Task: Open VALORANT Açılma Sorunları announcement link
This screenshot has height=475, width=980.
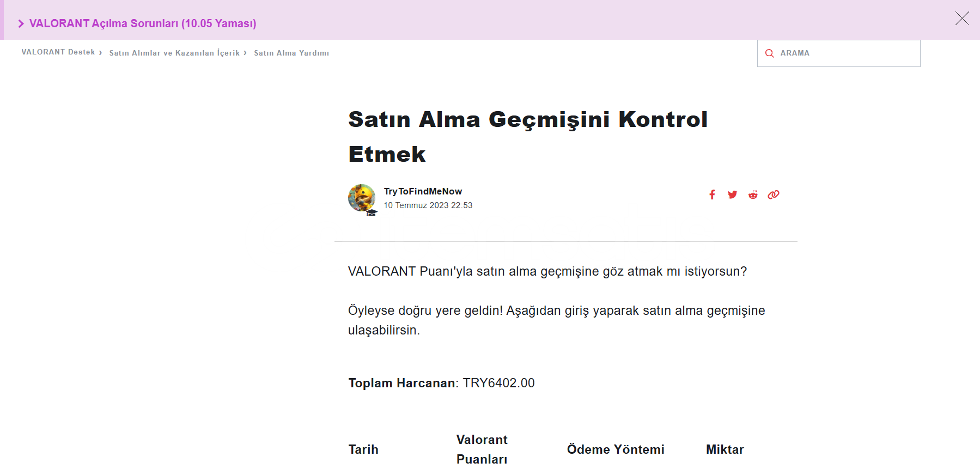Action: coord(143,23)
